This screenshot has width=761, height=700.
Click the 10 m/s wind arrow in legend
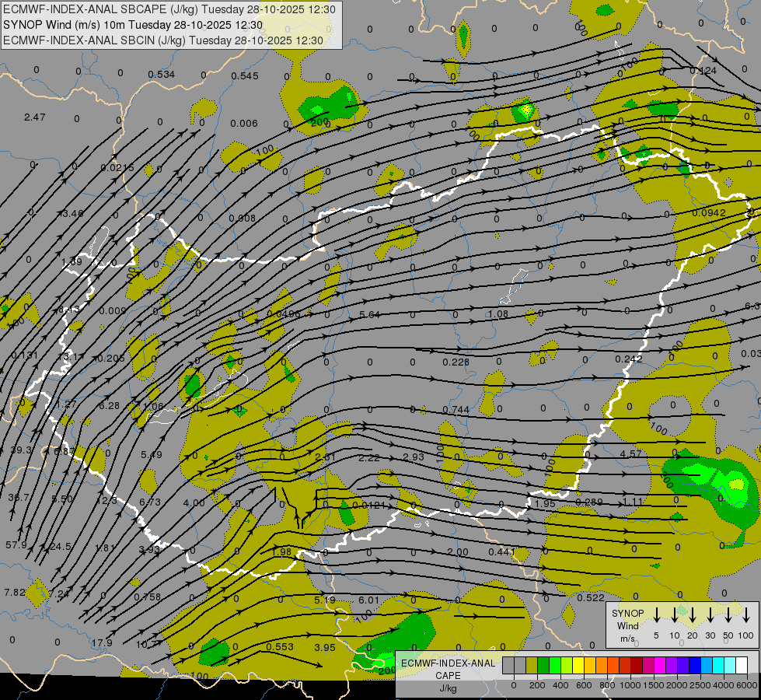[675, 615]
